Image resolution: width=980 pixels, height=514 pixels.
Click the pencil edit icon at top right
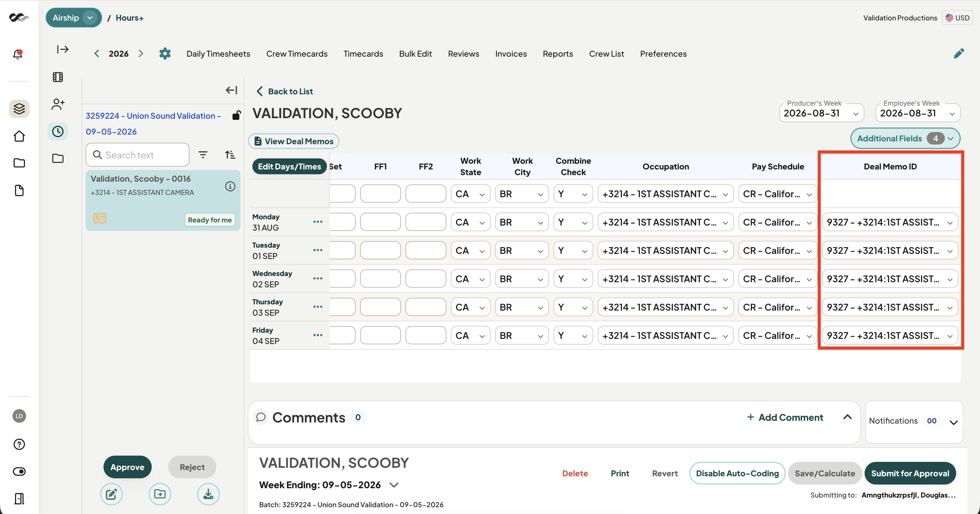[x=959, y=54]
